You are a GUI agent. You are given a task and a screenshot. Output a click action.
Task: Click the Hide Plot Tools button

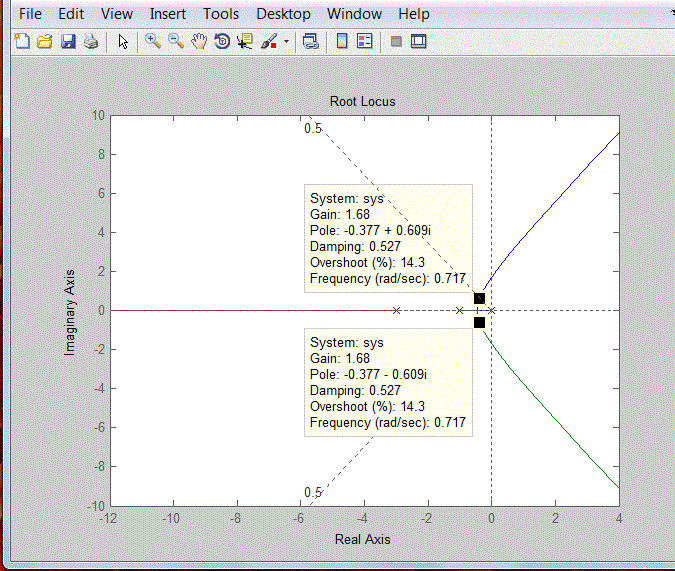[x=396, y=41]
